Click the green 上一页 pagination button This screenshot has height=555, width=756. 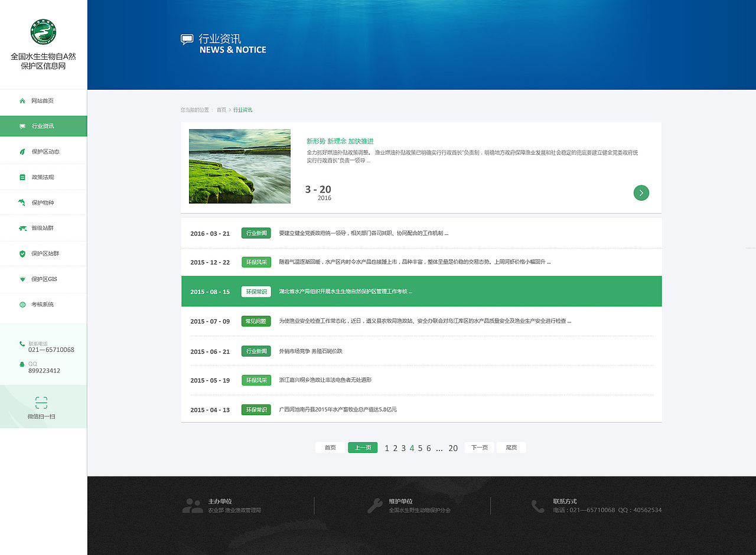click(x=363, y=448)
